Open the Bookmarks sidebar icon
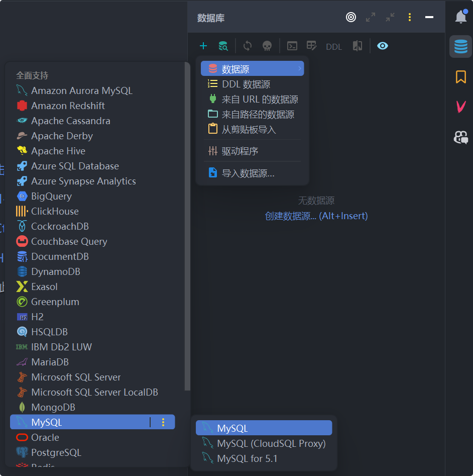Image resolution: width=473 pixels, height=476 pixels. [461, 76]
